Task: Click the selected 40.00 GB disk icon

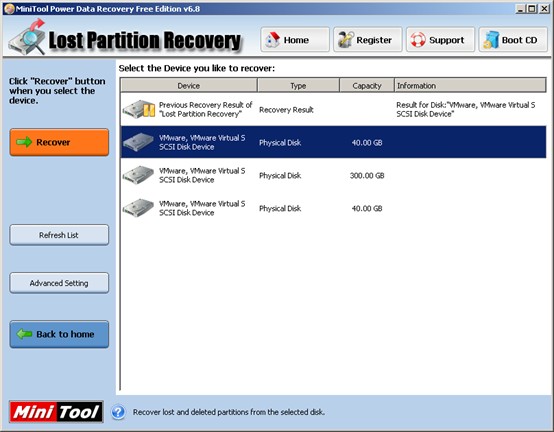Action: click(x=138, y=142)
